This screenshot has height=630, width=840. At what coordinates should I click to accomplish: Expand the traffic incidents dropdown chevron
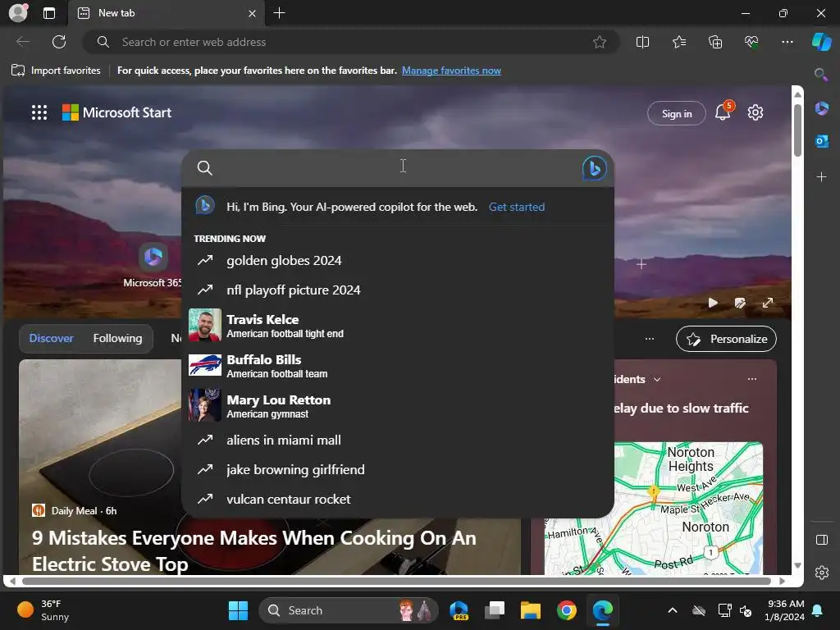[x=657, y=380]
